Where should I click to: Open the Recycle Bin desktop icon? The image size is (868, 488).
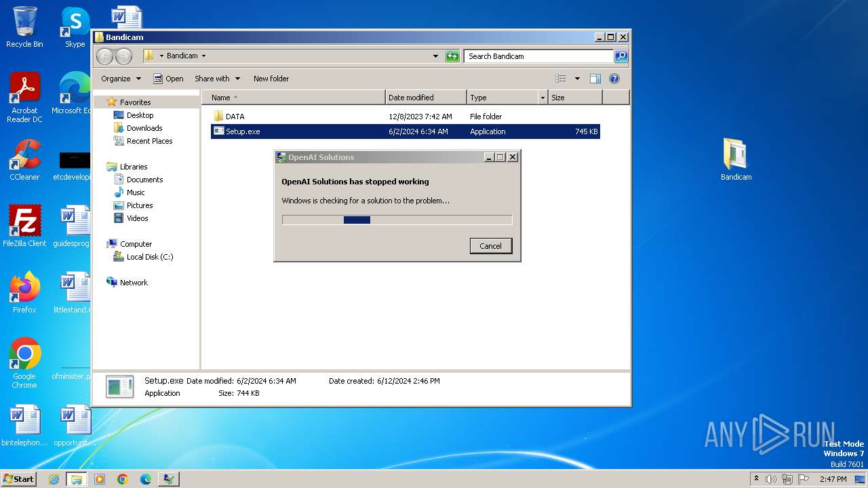coord(24,27)
